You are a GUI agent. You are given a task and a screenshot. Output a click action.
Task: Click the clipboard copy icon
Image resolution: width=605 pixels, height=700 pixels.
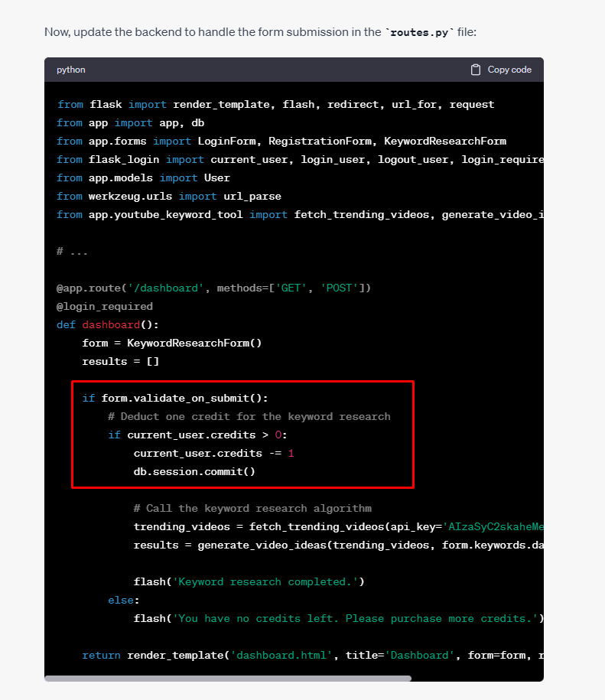coord(476,70)
